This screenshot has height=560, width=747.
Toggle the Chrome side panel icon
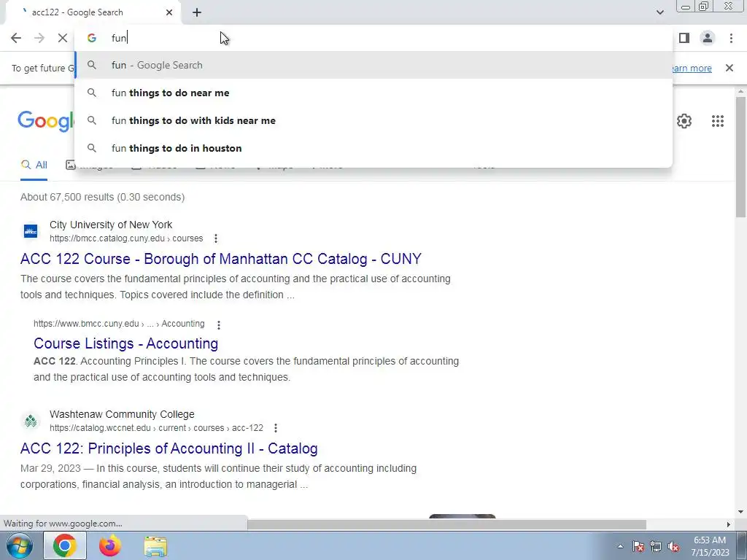click(x=684, y=38)
